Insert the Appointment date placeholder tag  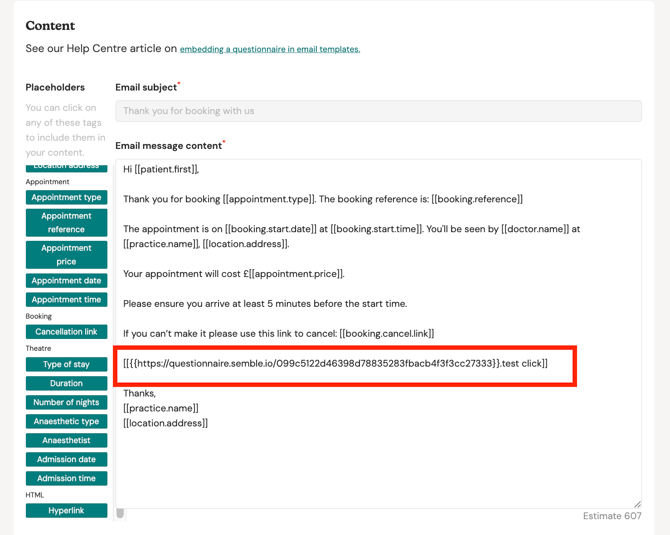tap(66, 281)
